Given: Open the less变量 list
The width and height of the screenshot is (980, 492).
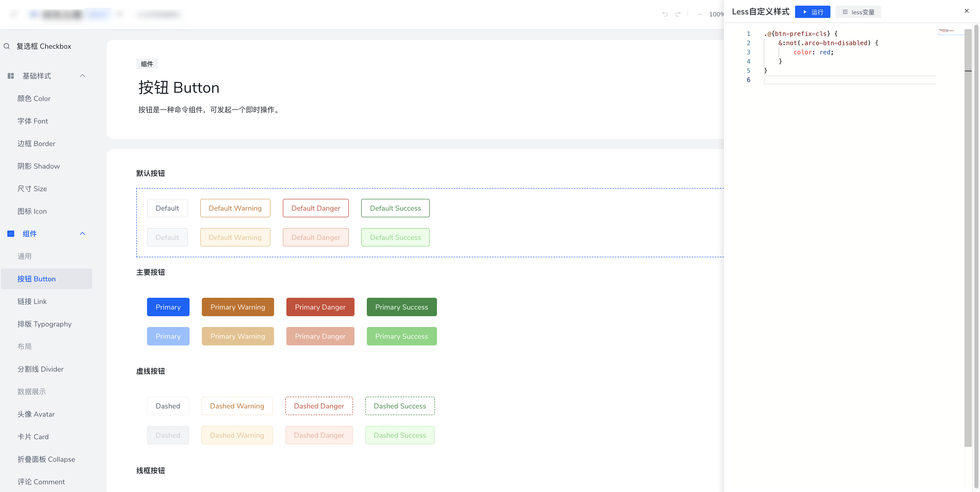Looking at the screenshot, I should coord(858,12).
